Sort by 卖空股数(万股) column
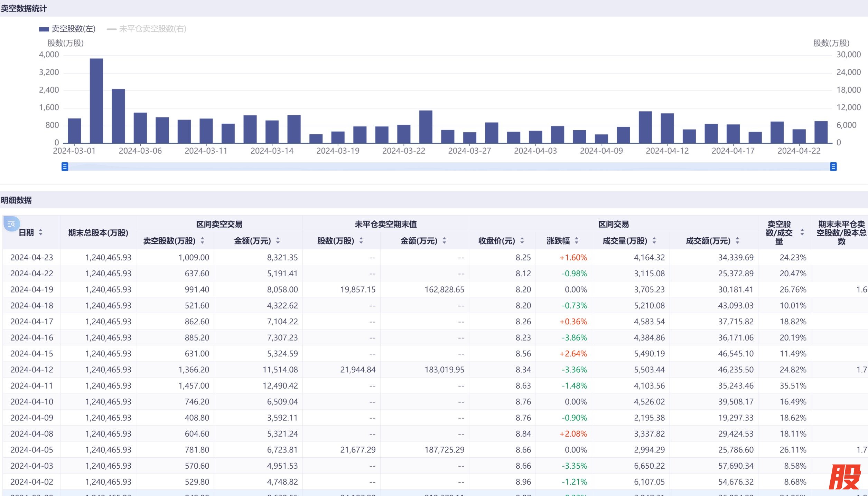Screen dimensions: 868x496 (x=202, y=241)
